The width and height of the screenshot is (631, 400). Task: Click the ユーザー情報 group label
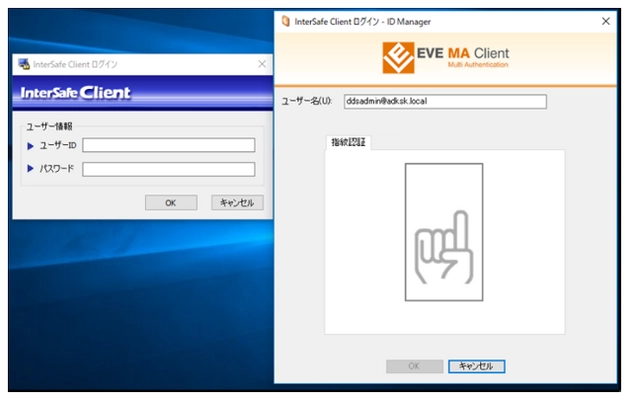[x=49, y=126]
